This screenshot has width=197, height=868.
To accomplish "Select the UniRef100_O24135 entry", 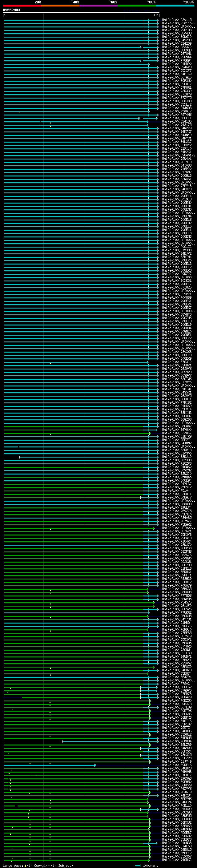I will [177, 122].
